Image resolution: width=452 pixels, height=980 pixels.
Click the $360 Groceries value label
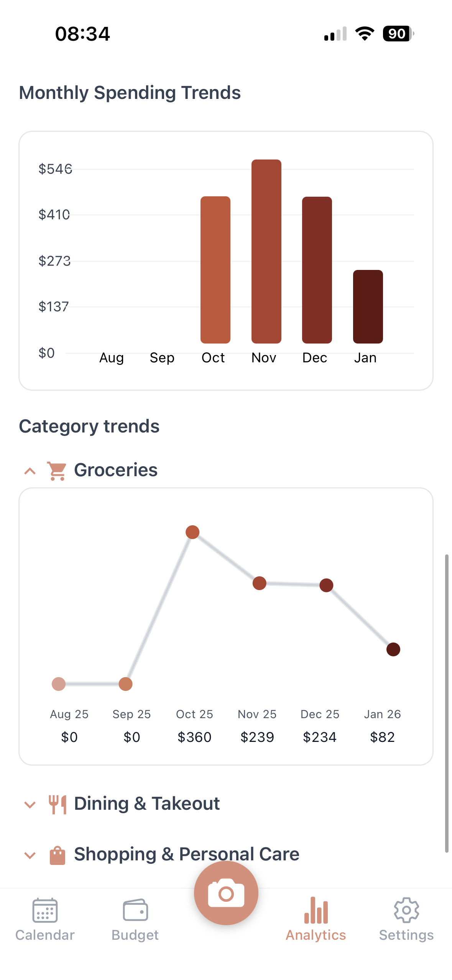pos(194,737)
